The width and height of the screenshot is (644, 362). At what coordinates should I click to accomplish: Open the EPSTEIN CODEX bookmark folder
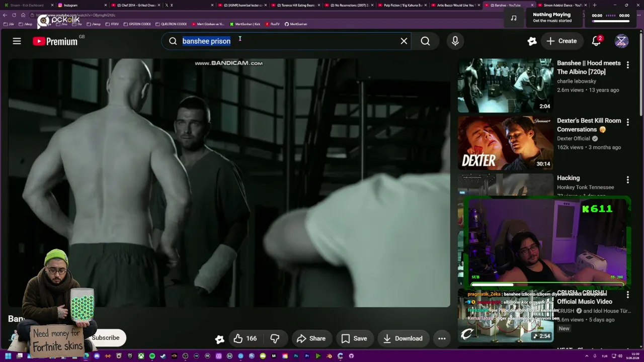pos(137,24)
